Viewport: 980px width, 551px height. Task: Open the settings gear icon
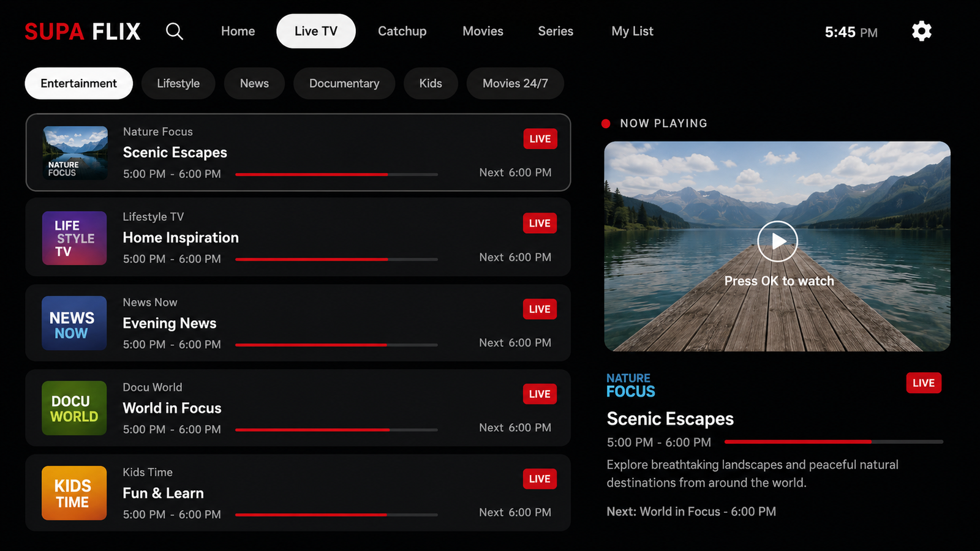click(921, 31)
